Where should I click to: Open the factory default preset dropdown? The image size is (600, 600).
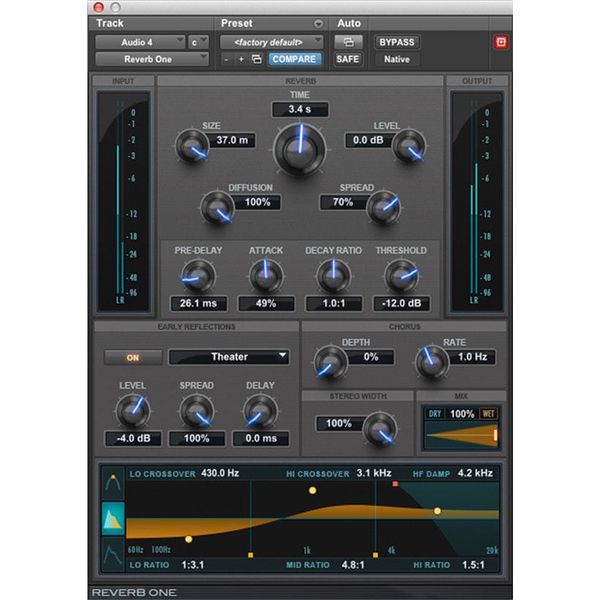tap(271, 42)
